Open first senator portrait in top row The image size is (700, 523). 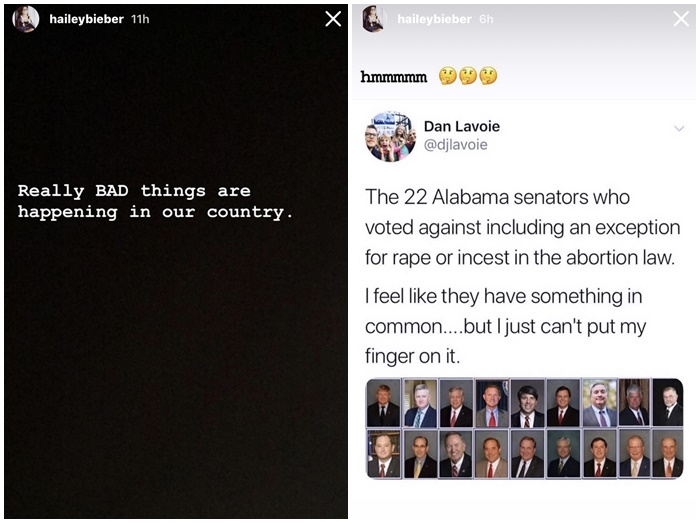pos(383,403)
